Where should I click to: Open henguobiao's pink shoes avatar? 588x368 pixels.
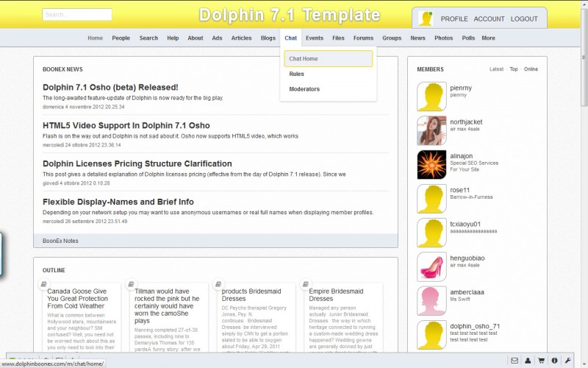tap(431, 266)
